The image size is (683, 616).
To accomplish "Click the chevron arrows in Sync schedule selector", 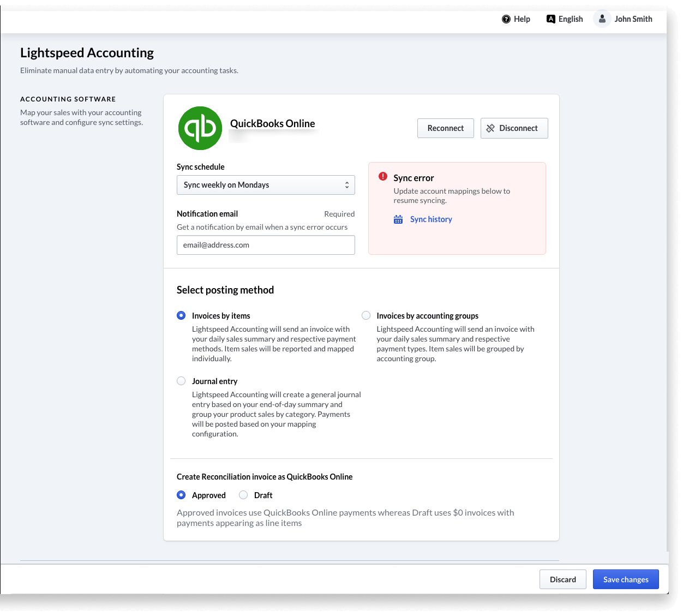I will pyautogui.click(x=347, y=184).
